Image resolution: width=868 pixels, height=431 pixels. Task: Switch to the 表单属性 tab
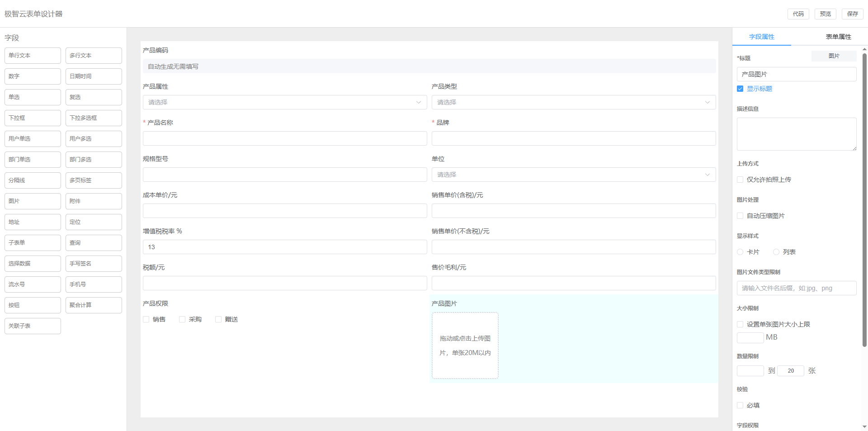pyautogui.click(x=838, y=37)
